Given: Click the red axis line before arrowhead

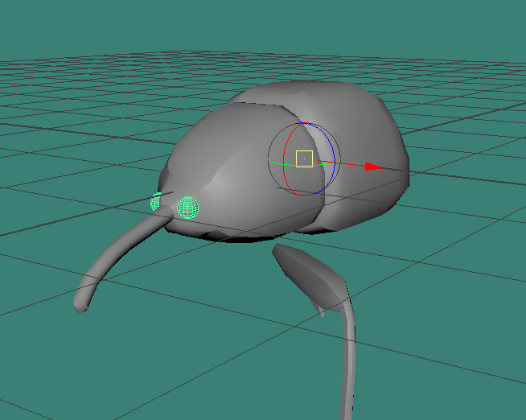Looking at the screenshot, I should click(350, 165).
